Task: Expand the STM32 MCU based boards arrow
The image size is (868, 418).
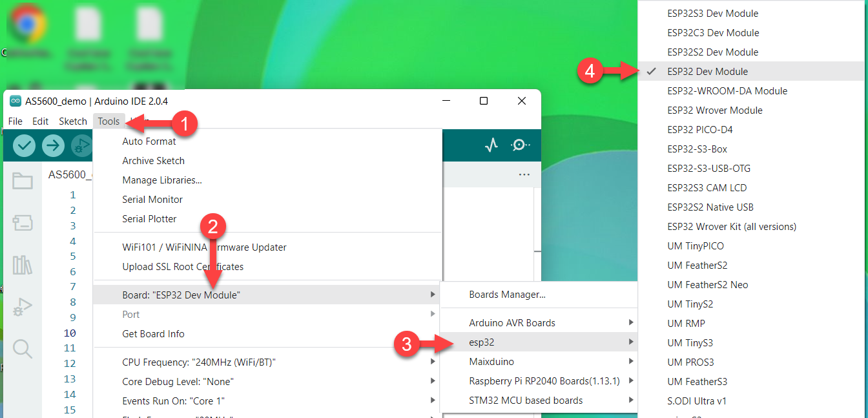Action: click(x=630, y=401)
